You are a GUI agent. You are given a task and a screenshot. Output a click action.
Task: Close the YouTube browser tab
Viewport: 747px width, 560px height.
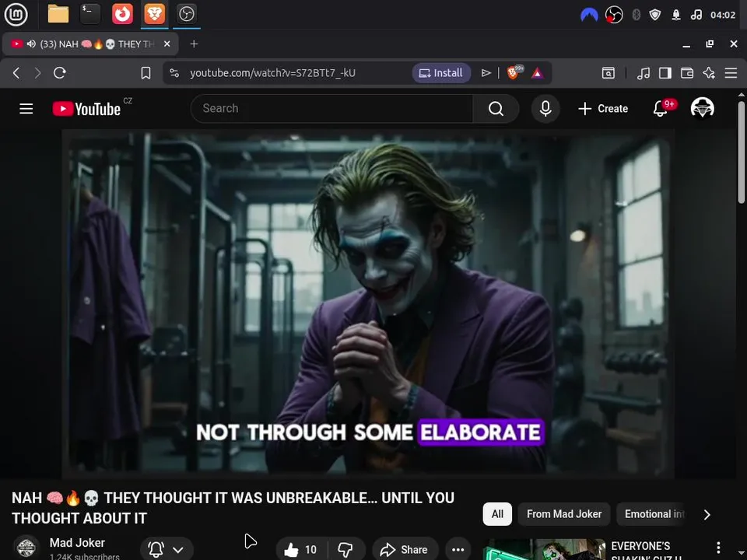[167, 44]
